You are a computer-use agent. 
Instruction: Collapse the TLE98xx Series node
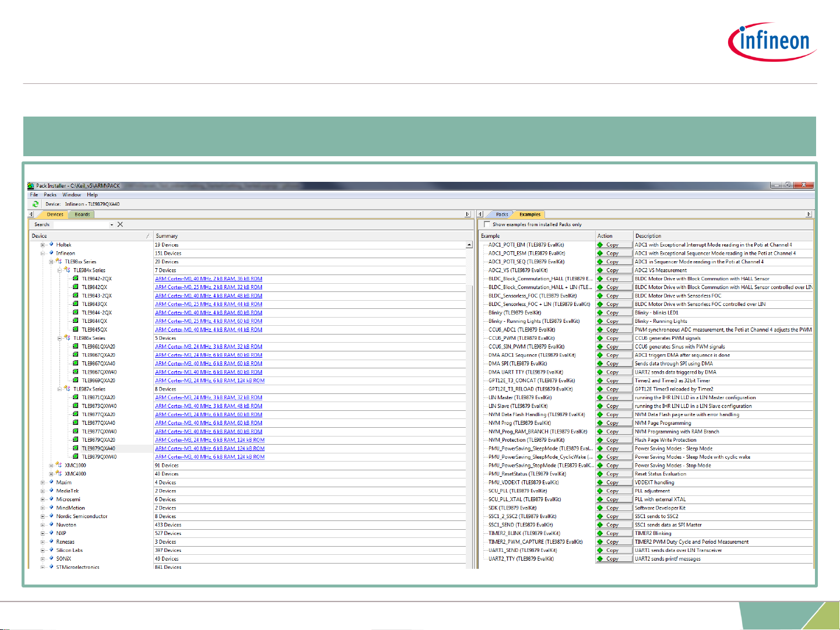coord(51,262)
